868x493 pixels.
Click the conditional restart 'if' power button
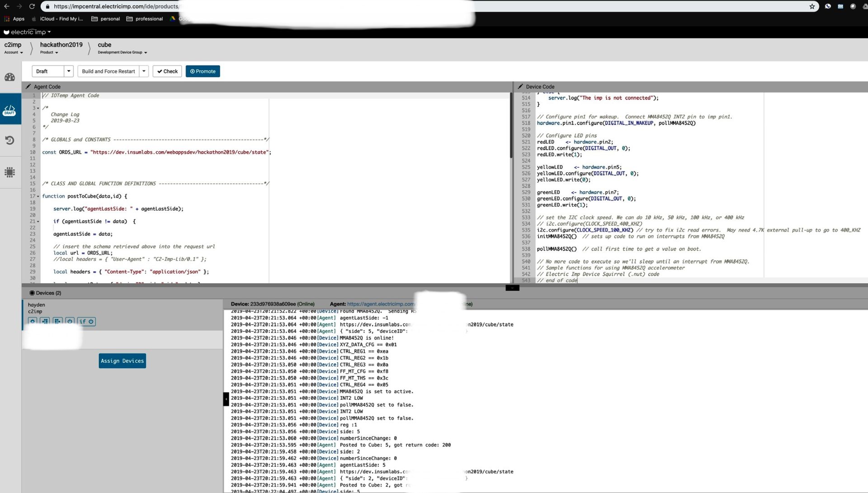point(86,322)
